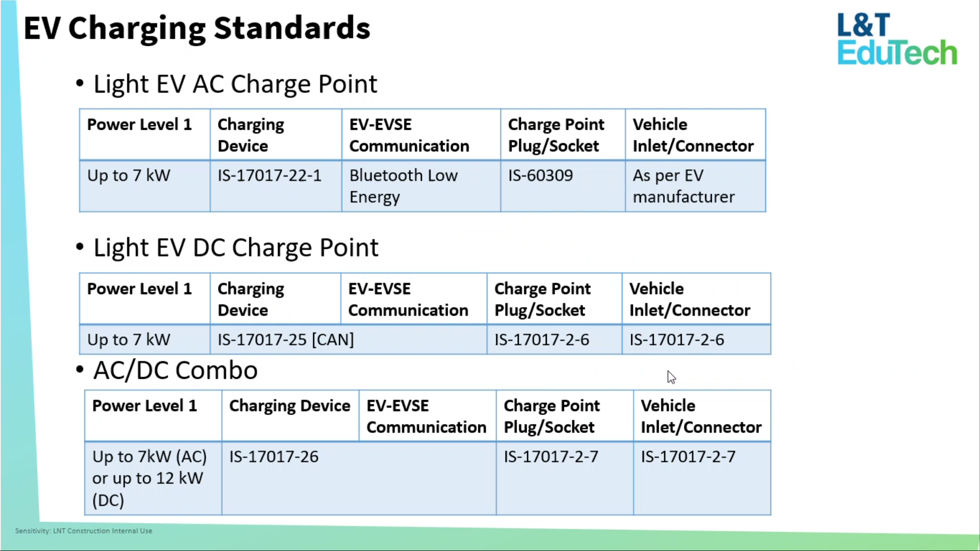This screenshot has height=551, width=980.
Task: Select EV-EVSE Communication header in AC table
Action: tap(409, 135)
